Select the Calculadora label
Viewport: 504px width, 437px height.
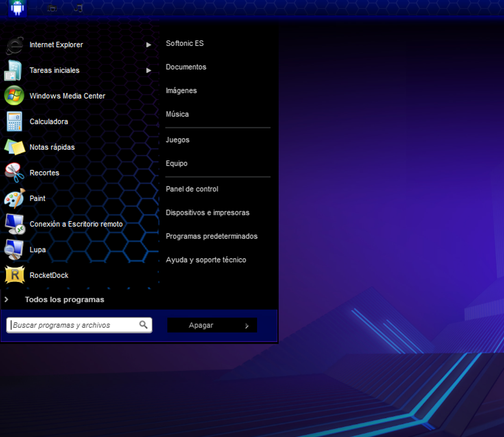click(49, 121)
